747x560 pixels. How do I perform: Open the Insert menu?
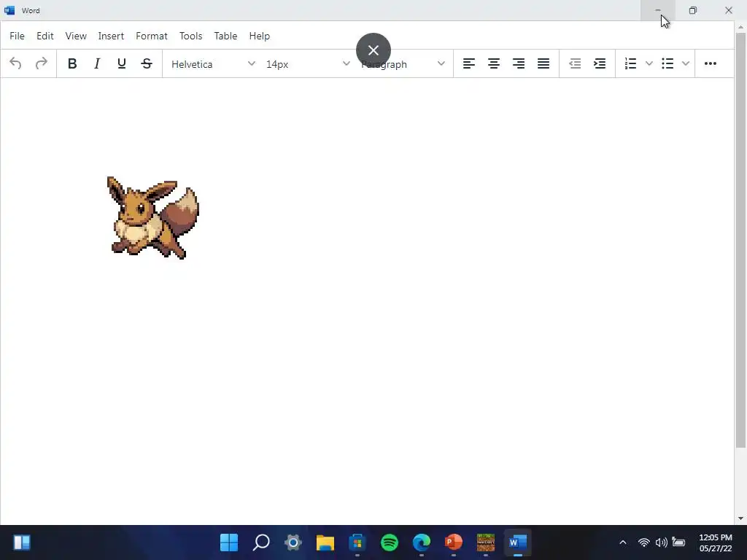pos(111,36)
